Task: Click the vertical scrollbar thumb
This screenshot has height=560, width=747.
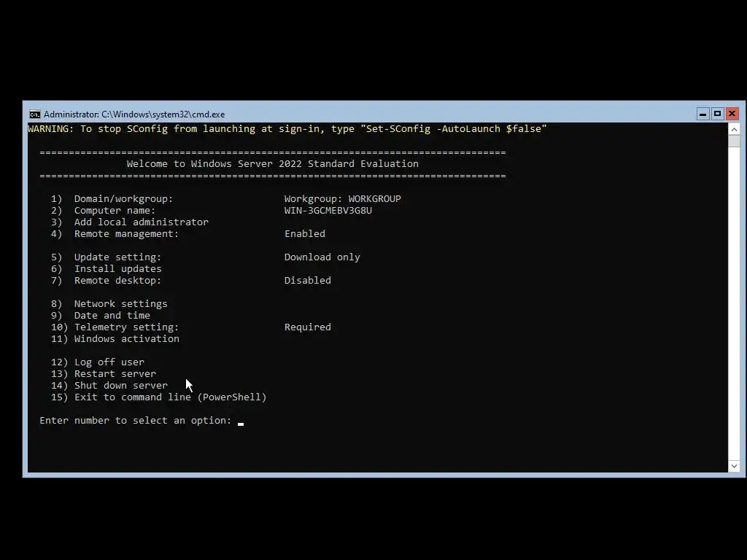Action: [734, 141]
